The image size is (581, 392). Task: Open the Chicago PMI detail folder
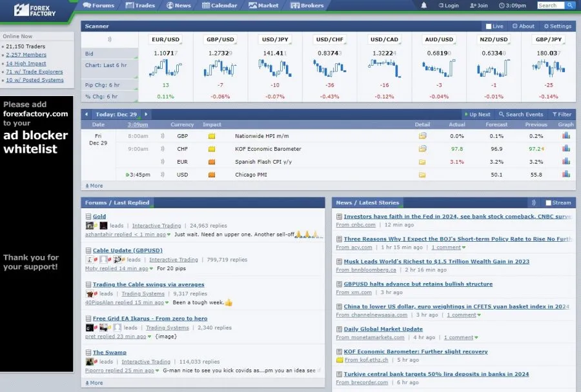point(422,175)
